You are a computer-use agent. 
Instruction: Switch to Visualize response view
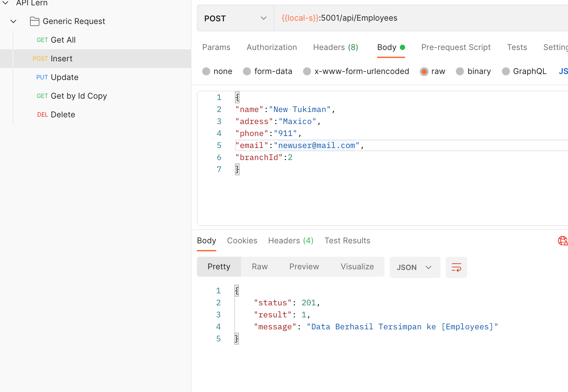click(x=357, y=267)
